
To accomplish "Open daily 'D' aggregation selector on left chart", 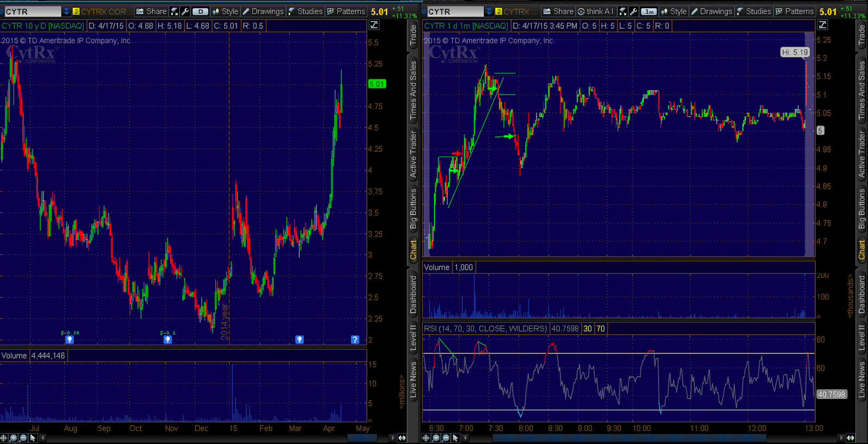I will (x=200, y=11).
